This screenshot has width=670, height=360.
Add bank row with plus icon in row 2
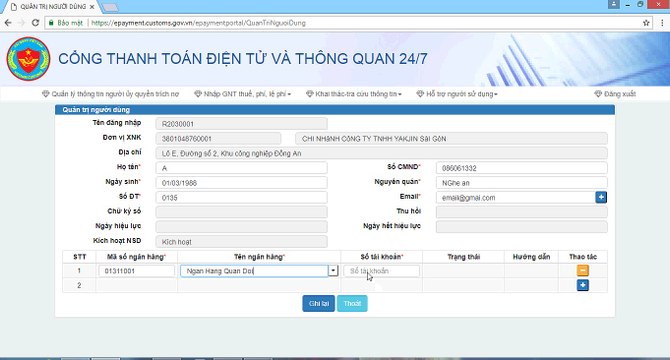point(583,285)
